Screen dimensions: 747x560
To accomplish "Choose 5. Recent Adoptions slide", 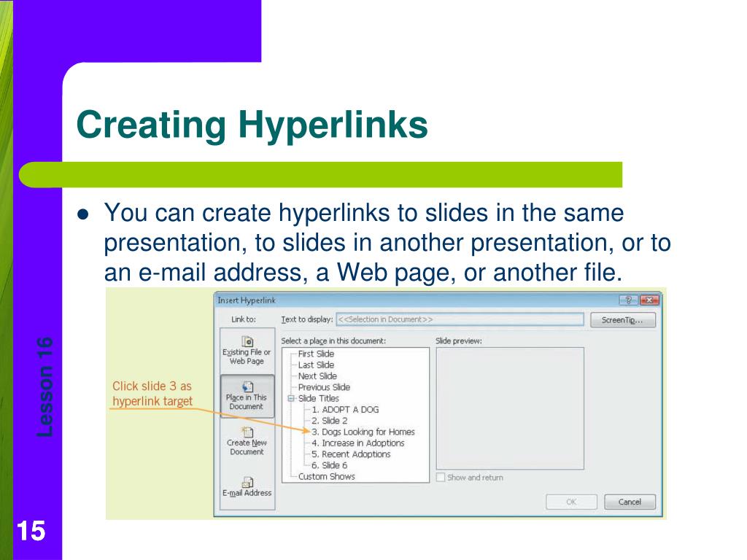I will click(351, 454).
